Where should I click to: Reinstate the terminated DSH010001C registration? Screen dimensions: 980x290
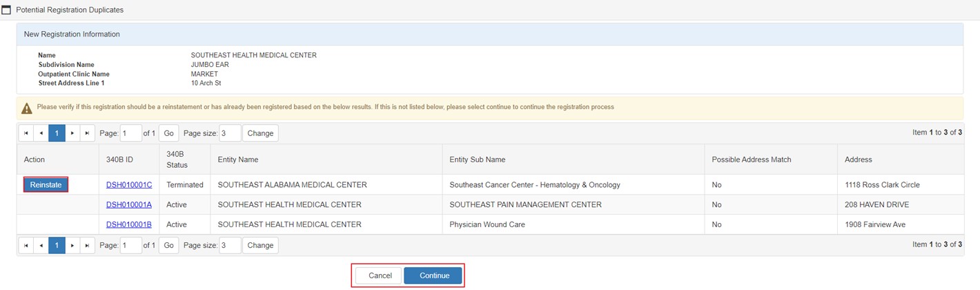tap(46, 185)
